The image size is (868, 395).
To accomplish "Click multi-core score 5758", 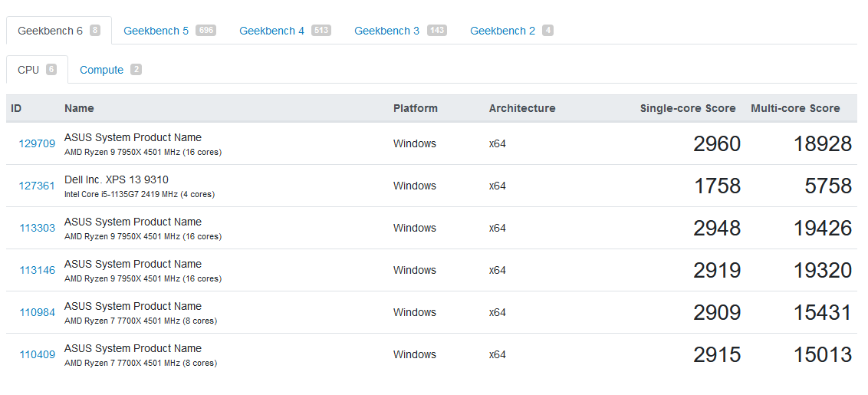I will coord(828,186).
